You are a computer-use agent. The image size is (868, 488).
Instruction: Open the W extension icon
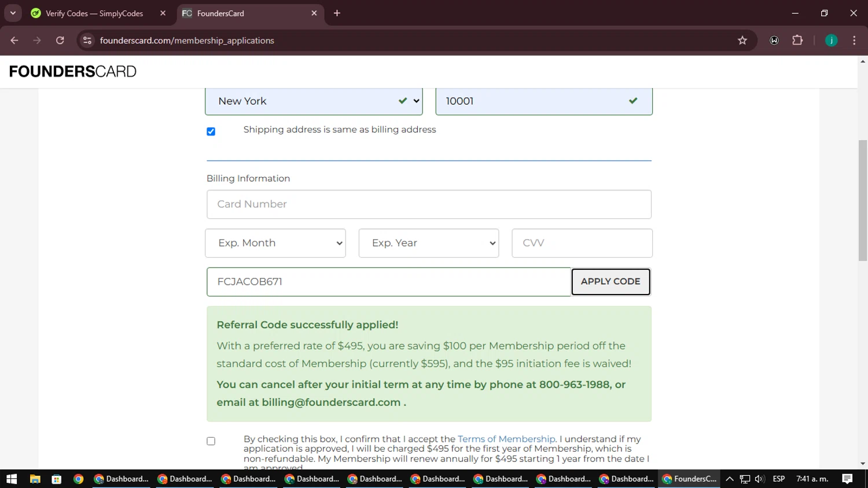pos(774,41)
